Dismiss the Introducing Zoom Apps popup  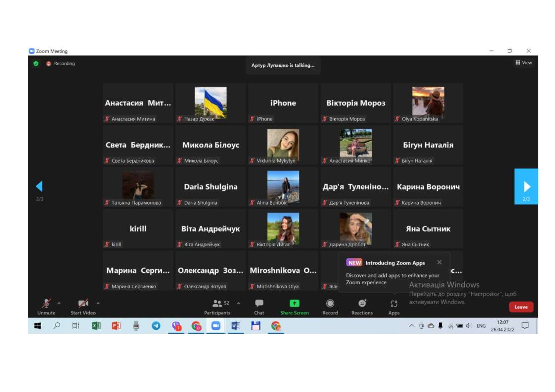[x=439, y=262]
